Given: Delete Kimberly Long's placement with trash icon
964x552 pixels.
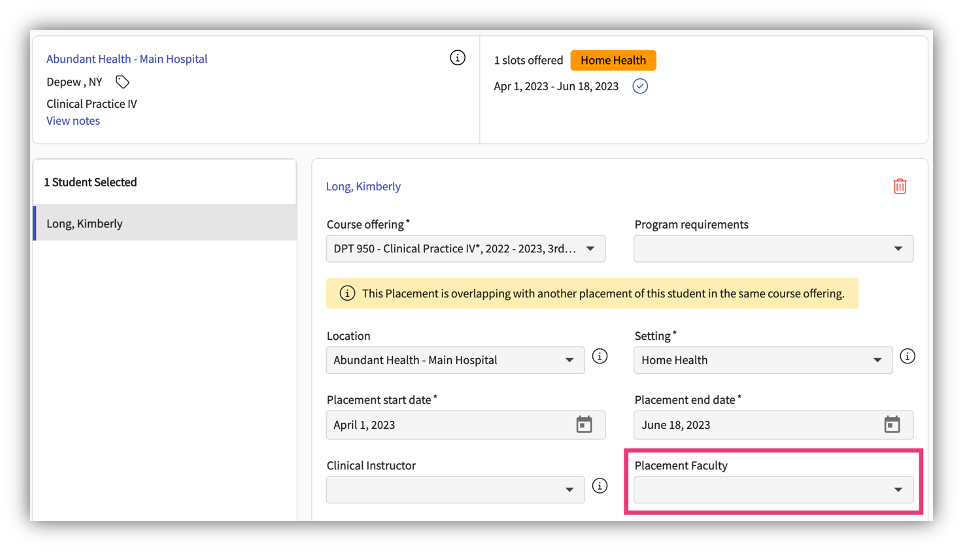Looking at the screenshot, I should click(x=899, y=186).
